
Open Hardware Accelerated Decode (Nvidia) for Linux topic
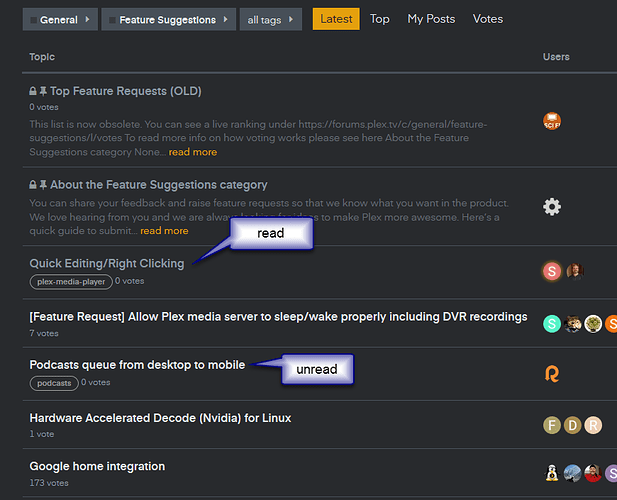pos(160,418)
